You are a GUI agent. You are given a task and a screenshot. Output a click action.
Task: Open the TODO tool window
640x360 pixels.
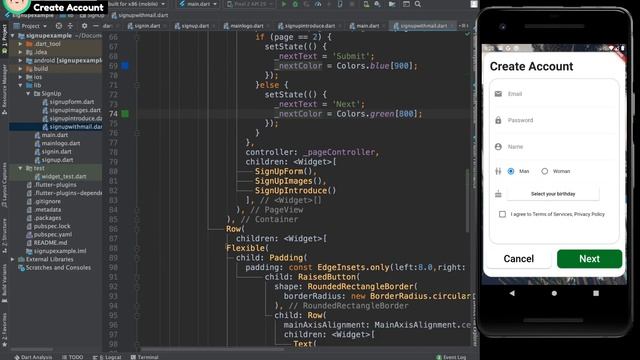pyautogui.click(x=73, y=357)
